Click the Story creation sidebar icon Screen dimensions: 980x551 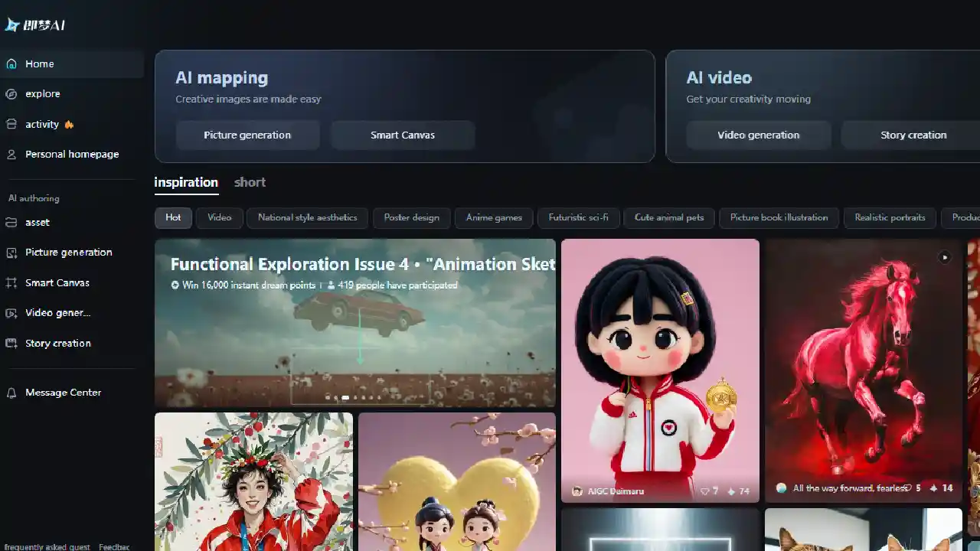point(11,344)
